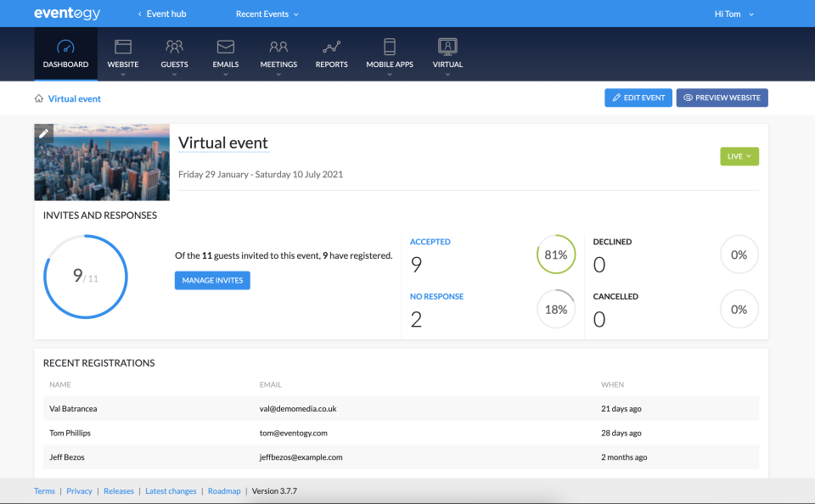
Task: Open the Recent Events dropdown
Action: [267, 14]
